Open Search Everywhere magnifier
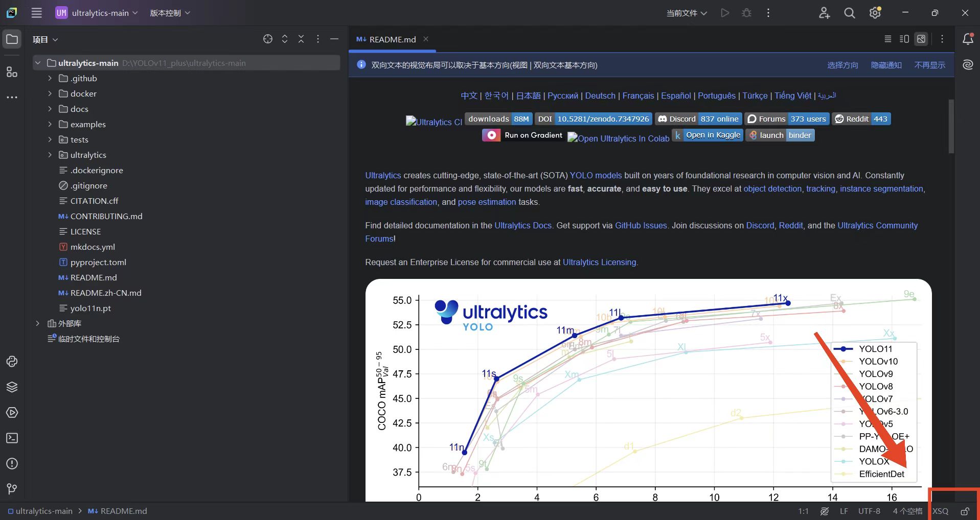Image resolution: width=980 pixels, height=520 pixels. 850,13
